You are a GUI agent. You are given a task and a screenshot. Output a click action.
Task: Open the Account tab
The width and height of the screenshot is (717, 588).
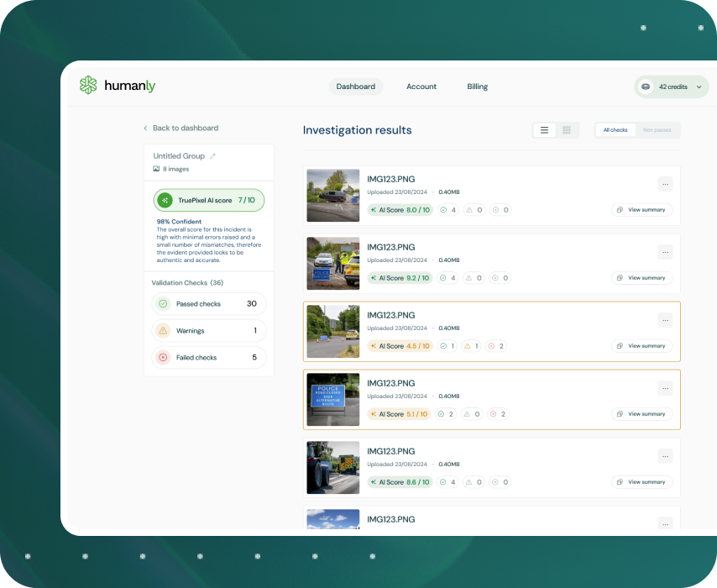pos(421,87)
